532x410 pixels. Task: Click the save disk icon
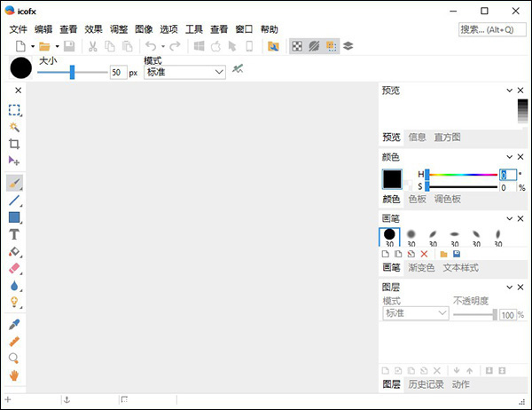click(69, 46)
